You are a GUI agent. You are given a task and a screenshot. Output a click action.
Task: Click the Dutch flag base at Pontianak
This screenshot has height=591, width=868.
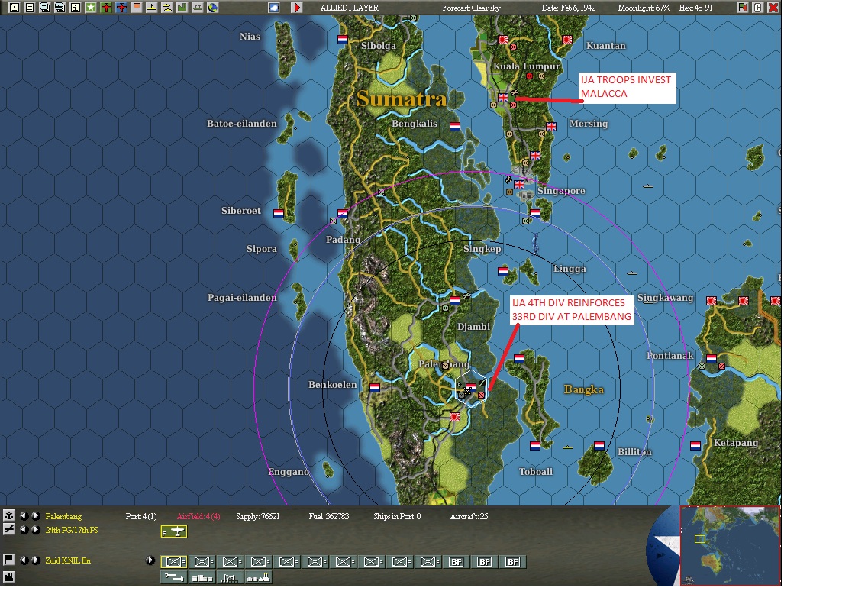712,358
